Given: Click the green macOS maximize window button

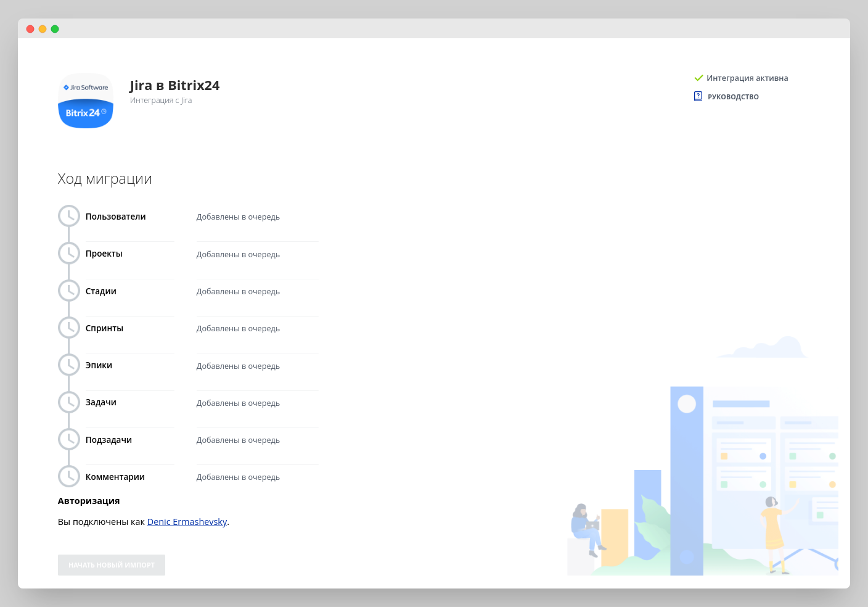Looking at the screenshot, I should pyautogui.click(x=55, y=29).
